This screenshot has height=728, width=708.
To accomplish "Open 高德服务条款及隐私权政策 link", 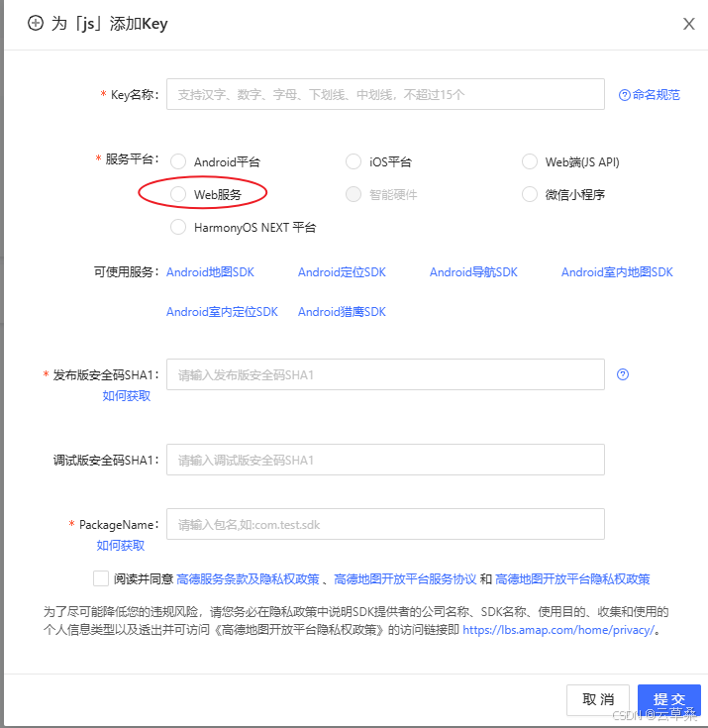I will (248, 579).
